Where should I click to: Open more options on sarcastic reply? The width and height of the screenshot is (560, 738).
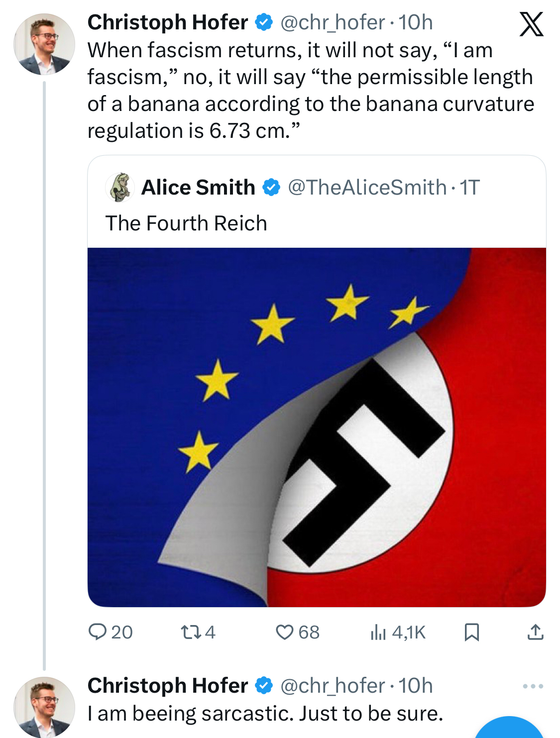pyautogui.click(x=533, y=686)
